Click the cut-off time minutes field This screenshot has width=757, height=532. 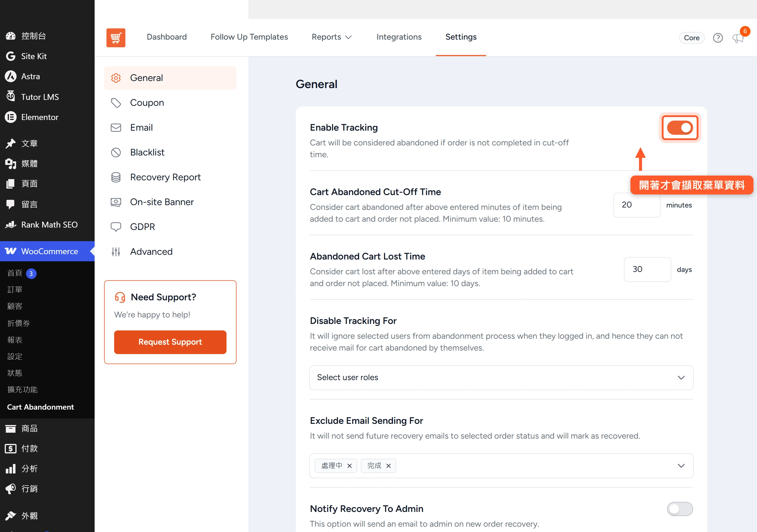point(636,205)
